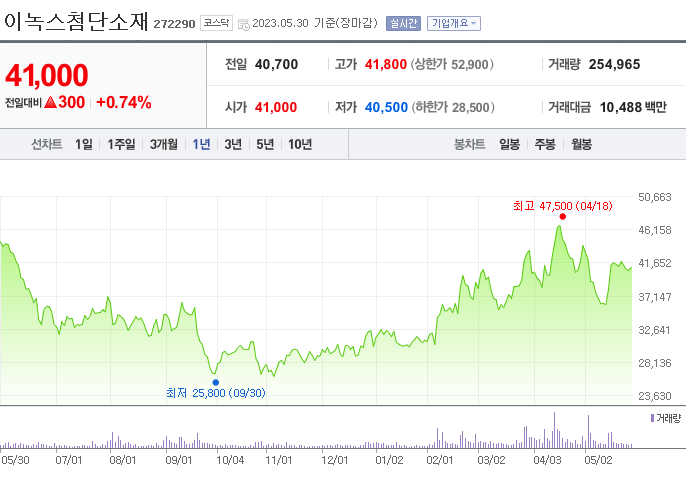The width and height of the screenshot is (686, 483).
Task: Click the red 최고 47,500 high marker
Action: tap(563, 217)
